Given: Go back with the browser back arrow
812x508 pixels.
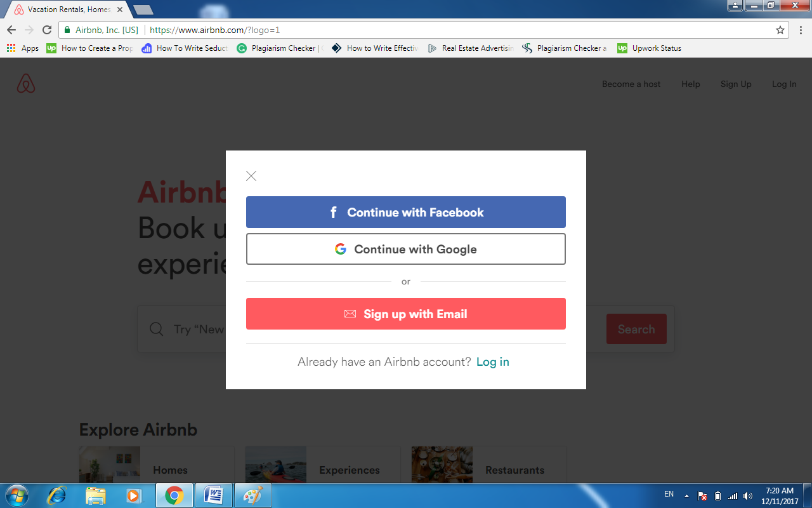Looking at the screenshot, I should 11,30.
